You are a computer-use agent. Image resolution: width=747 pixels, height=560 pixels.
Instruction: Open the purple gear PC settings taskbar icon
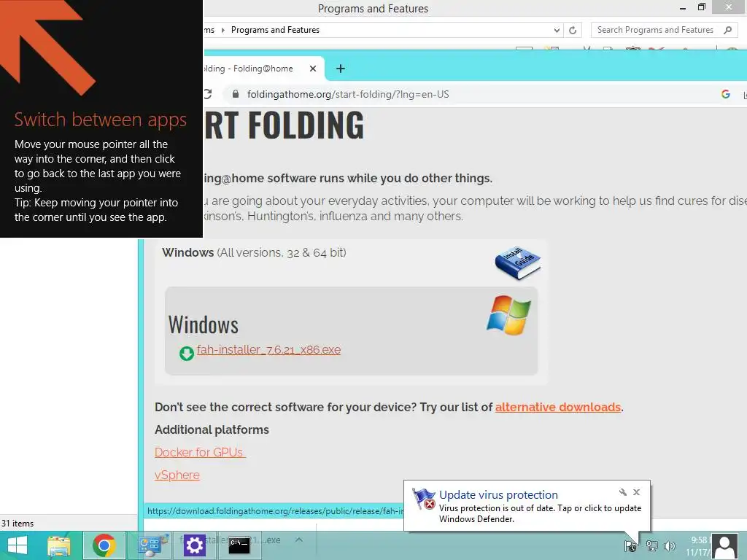click(x=194, y=545)
